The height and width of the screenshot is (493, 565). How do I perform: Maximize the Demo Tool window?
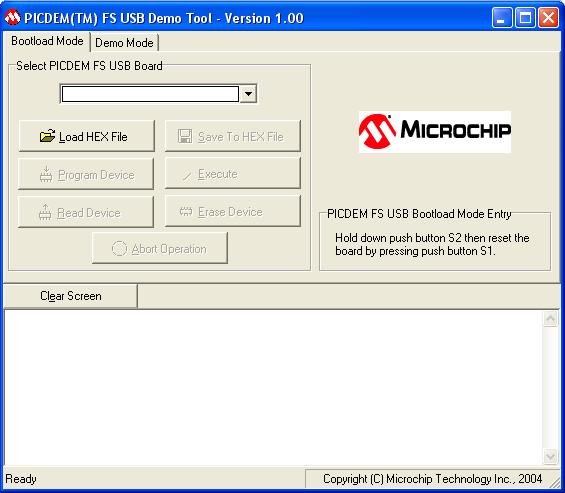pyautogui.click(x=525, y=17)
